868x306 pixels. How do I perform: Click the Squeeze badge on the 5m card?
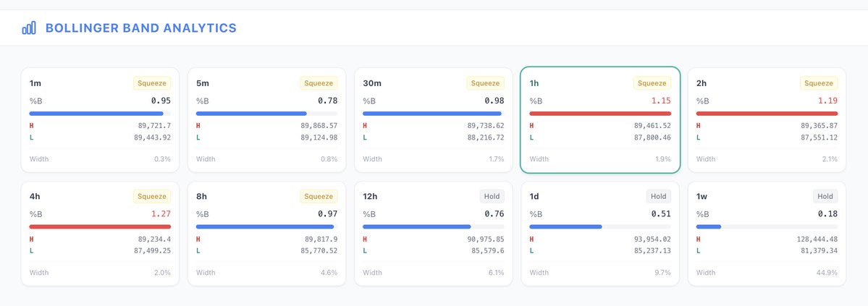[319, 84]
